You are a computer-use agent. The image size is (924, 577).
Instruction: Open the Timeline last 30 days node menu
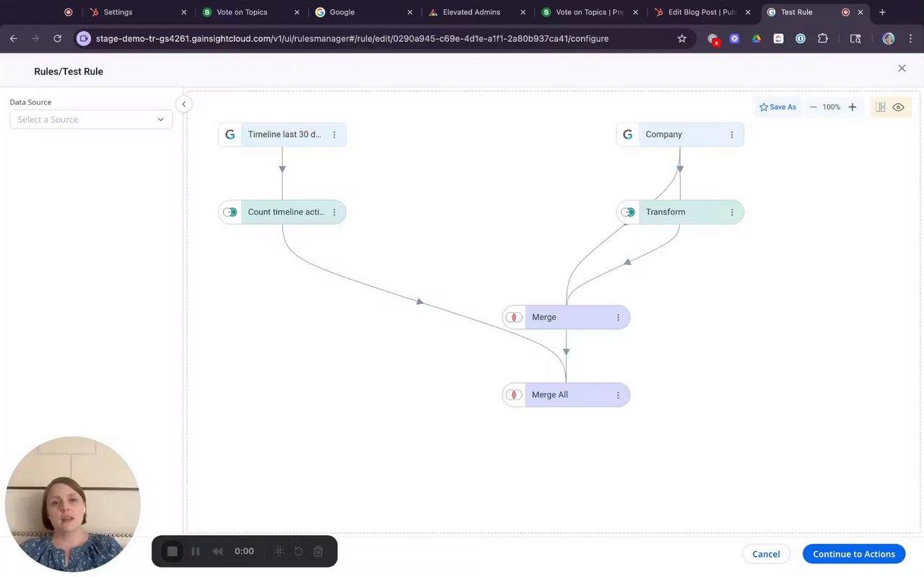click(334, 134)
